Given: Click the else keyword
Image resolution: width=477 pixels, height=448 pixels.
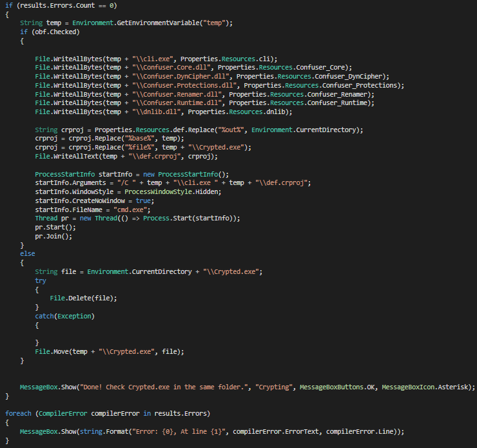Looking at the screenshot, I should click(28, 254).
